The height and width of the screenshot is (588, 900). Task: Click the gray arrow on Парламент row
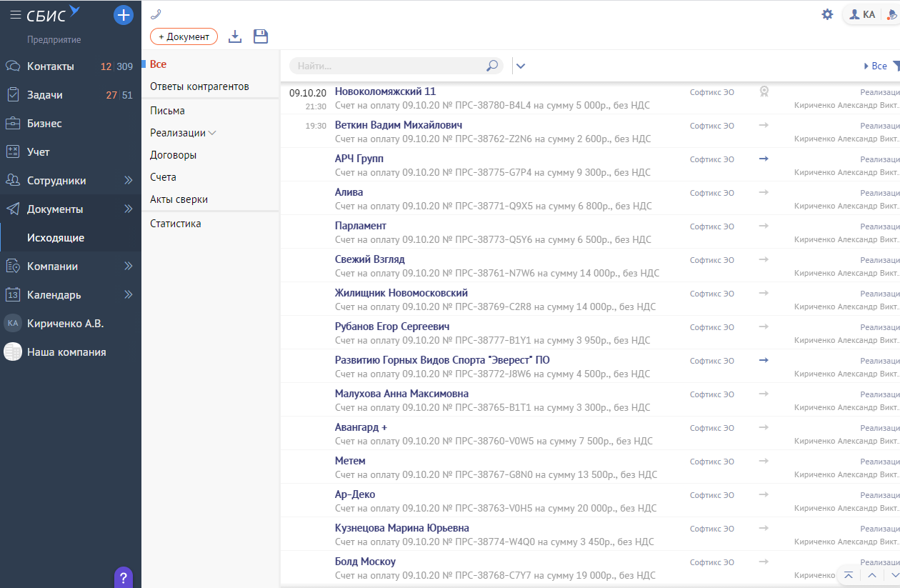click(764, 226)
